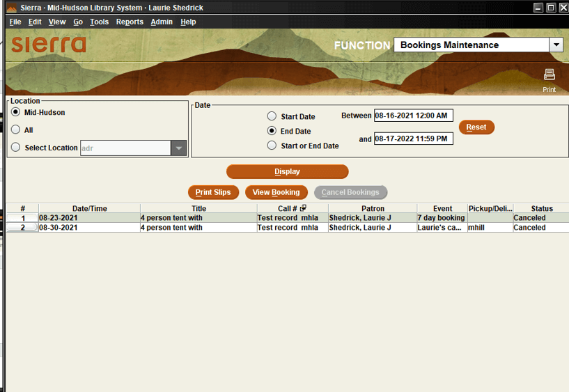Open the Admin menu

pyautogui.click(x=162, y=22)
